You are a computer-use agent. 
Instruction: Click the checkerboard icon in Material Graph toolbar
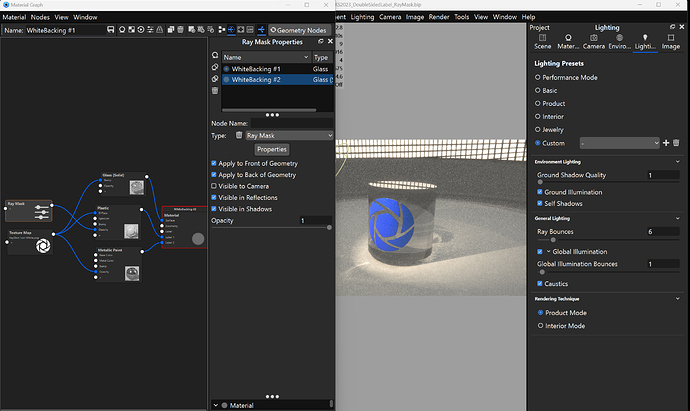click(132, 30)
